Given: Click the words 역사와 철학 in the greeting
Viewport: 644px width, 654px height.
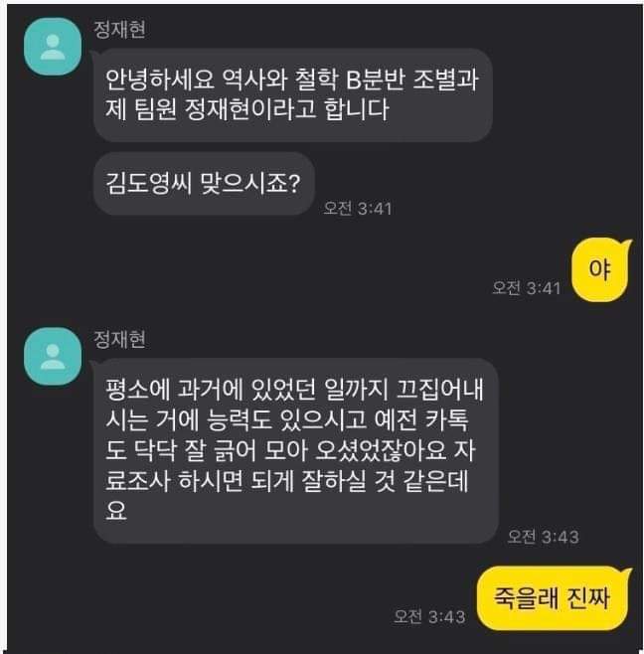Looking at the screenshot, I should point(279,80).
